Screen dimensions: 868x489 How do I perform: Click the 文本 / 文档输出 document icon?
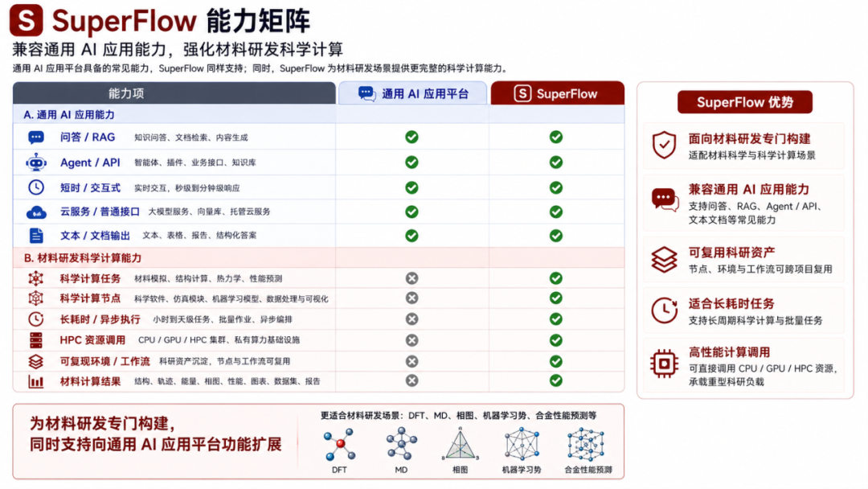tap(36, 236)
